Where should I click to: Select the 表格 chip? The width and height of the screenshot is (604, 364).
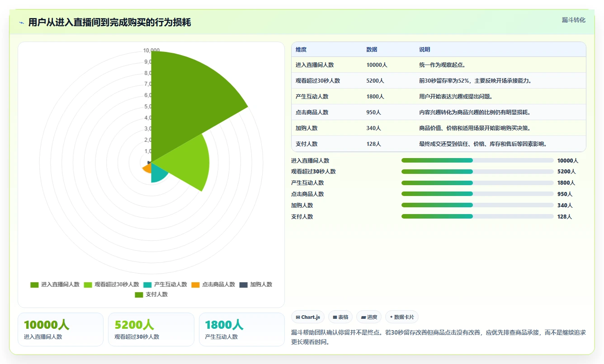click(340, 317)
